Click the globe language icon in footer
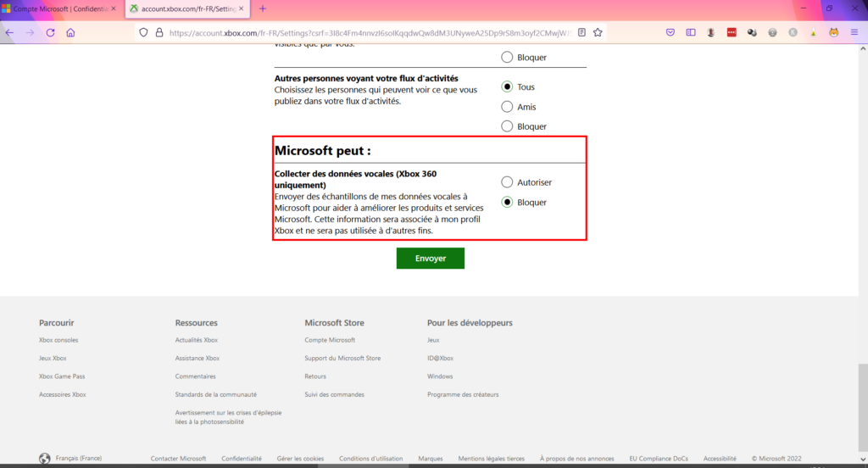The height and width of the screenshot is (468, 868). pyautogui.click(x=45, y=459)
